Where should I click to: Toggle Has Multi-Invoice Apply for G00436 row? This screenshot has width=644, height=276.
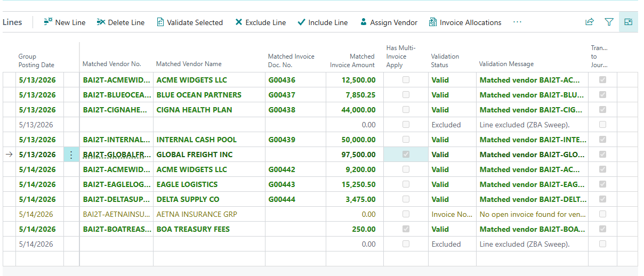(x=406, y=80)
